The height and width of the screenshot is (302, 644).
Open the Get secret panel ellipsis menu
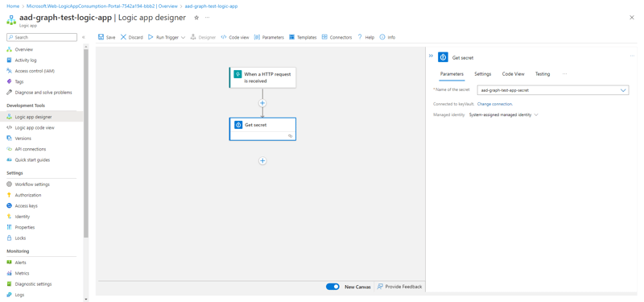[x=632, y=56]
